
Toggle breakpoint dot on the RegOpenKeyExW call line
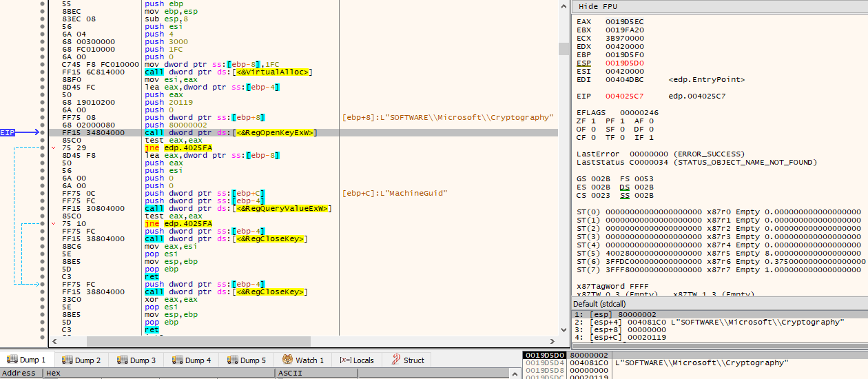tap(43, 132)
